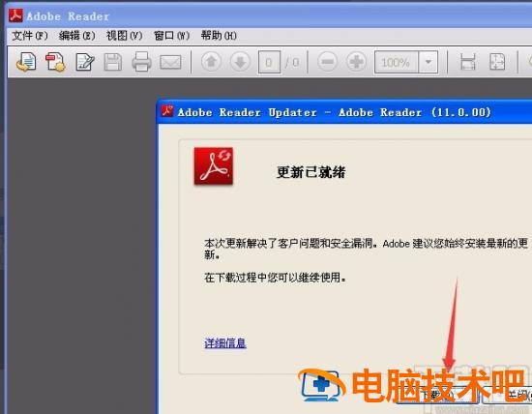Screen dimensions: 532x414
Task: Open the 帮助(H) menu
Action: point(219,35)
